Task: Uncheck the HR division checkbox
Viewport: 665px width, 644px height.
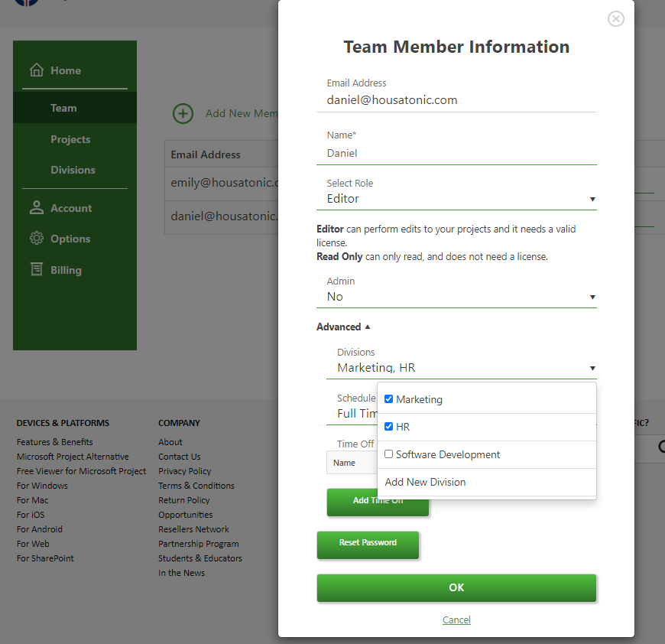Action: [388, 426]
